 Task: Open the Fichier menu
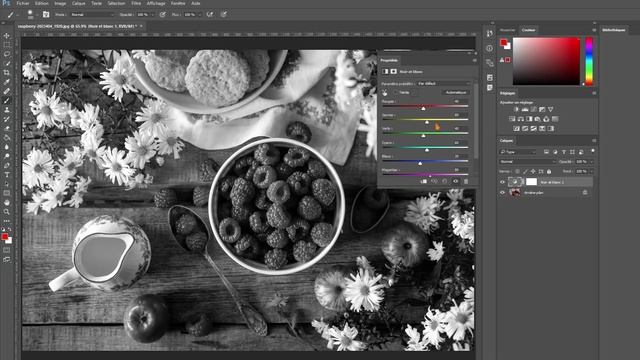(23, 3)
